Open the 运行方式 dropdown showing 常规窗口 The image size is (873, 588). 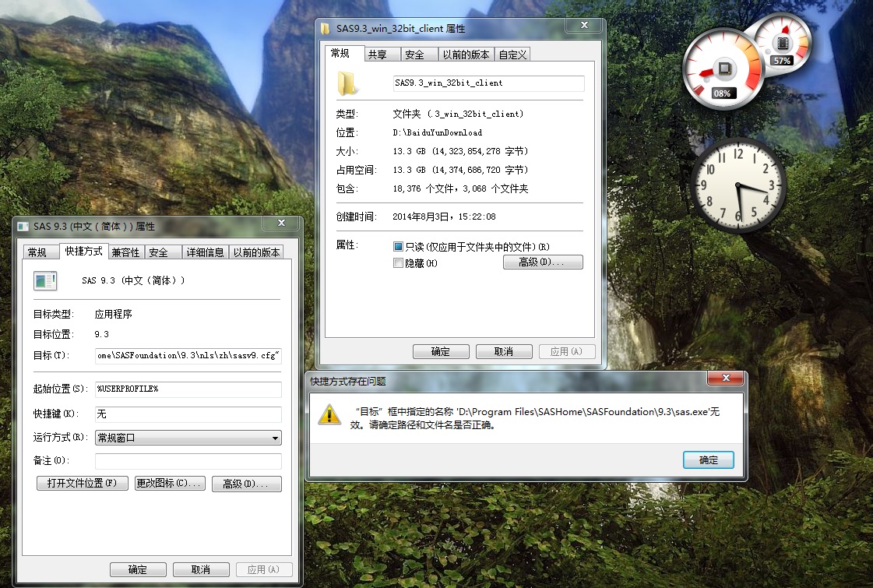pos(188,438)
